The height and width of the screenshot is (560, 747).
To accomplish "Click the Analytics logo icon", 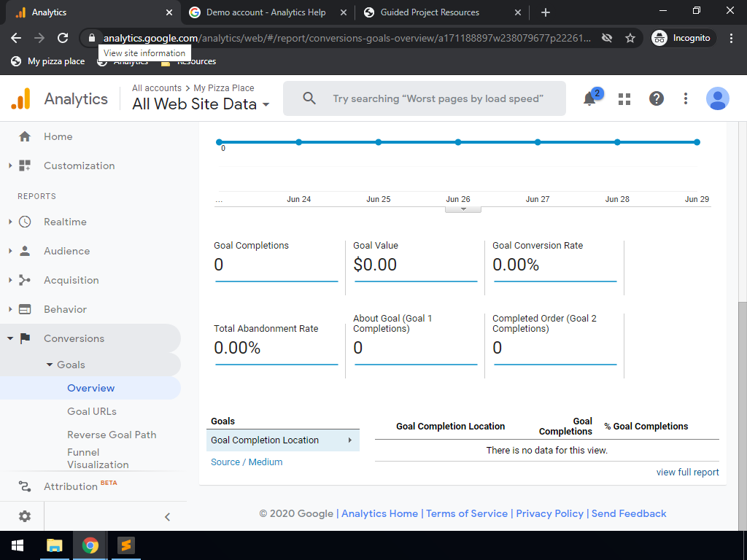I will [21, 98].
